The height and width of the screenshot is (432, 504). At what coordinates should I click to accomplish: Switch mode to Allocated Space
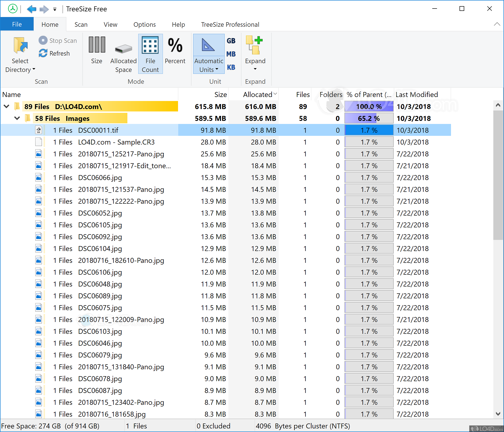click(x=123, y=53)
